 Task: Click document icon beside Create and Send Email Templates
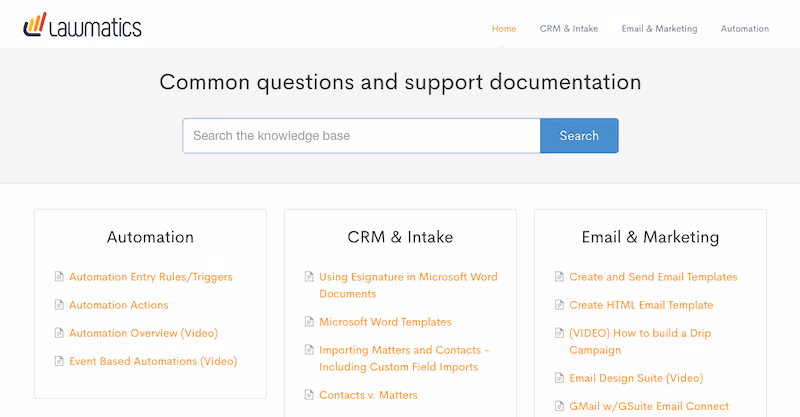coord(559,277)
